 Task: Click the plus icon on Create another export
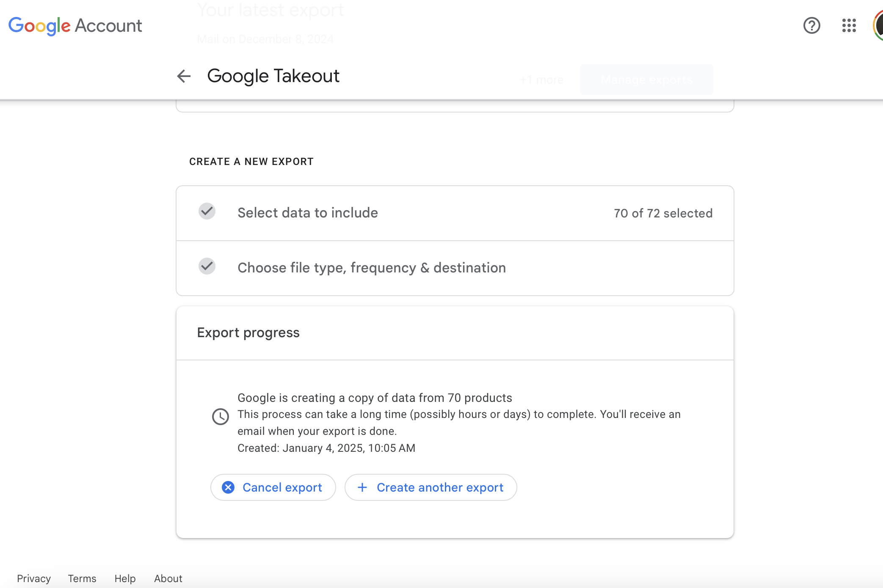coord(362,487)
